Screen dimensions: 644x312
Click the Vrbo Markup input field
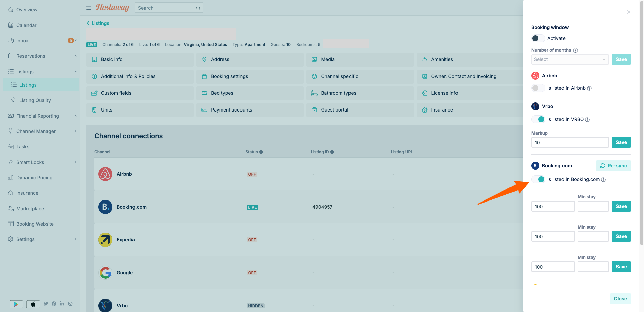[570, 142]
